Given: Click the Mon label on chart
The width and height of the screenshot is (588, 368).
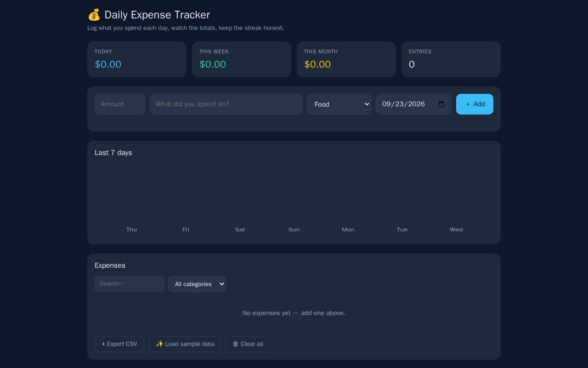Looking at the screenshot, I should click(348, 230).
